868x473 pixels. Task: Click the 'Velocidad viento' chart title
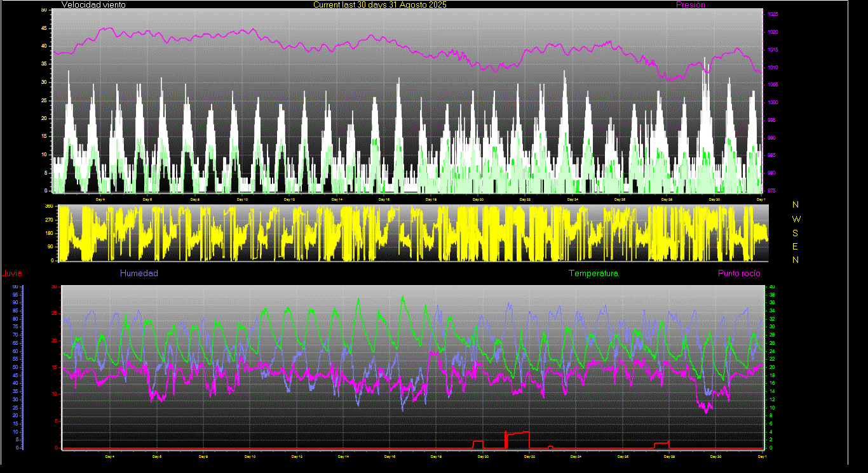93,4
